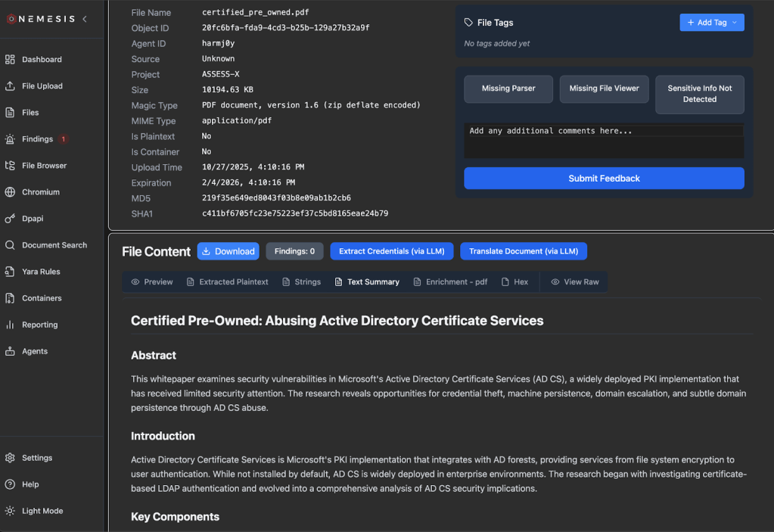Image resolution: width=774 pixels, height=532 pixels.
Task: Open the Dashboard sidebar icon
Action: tap(10, 60)
